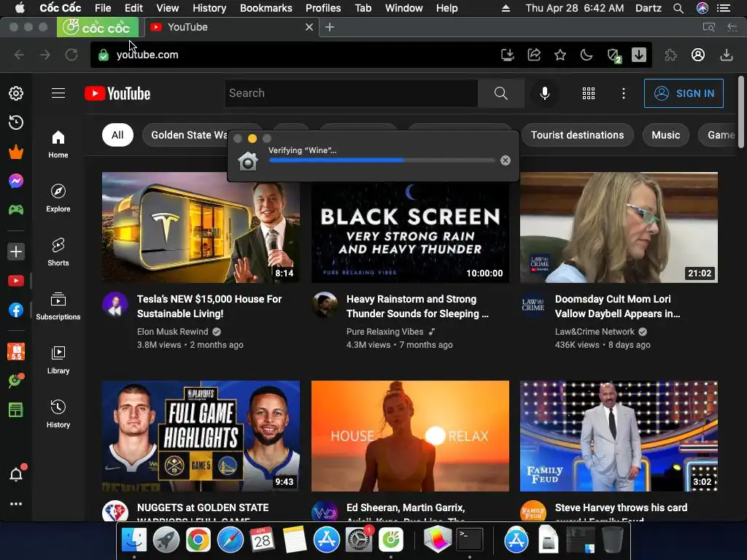Open Tesla's NEW $15,000 House video title
The image size is (747, 560).
(x=209, y=306)
